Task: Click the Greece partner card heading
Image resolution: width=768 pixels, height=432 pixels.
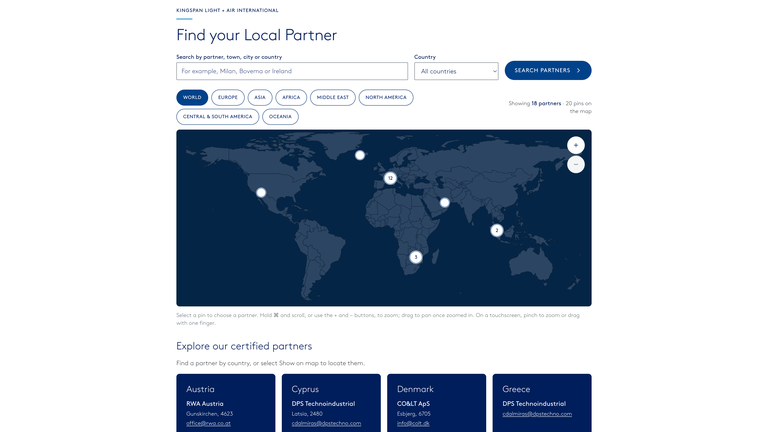Action: click(516, 389)
